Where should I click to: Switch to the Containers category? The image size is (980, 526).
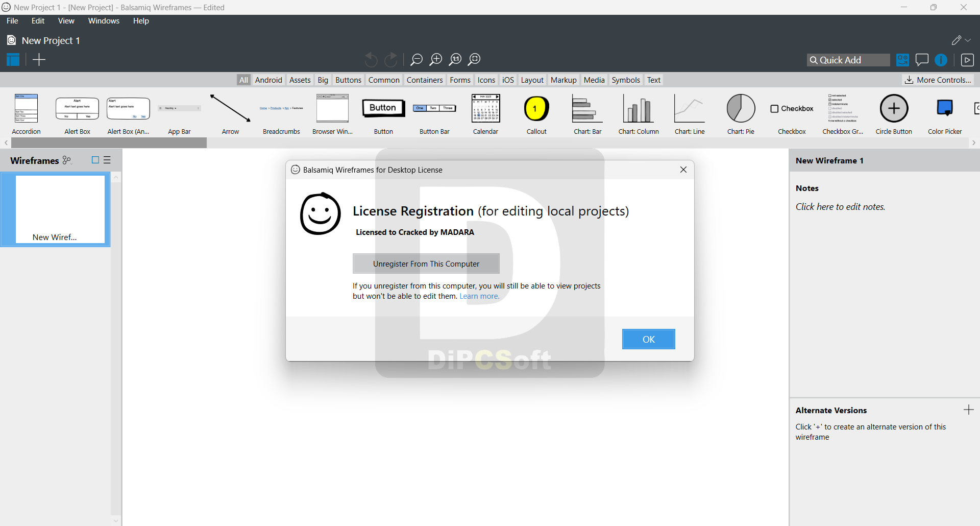pyautogui.click(x=425, y=80)
